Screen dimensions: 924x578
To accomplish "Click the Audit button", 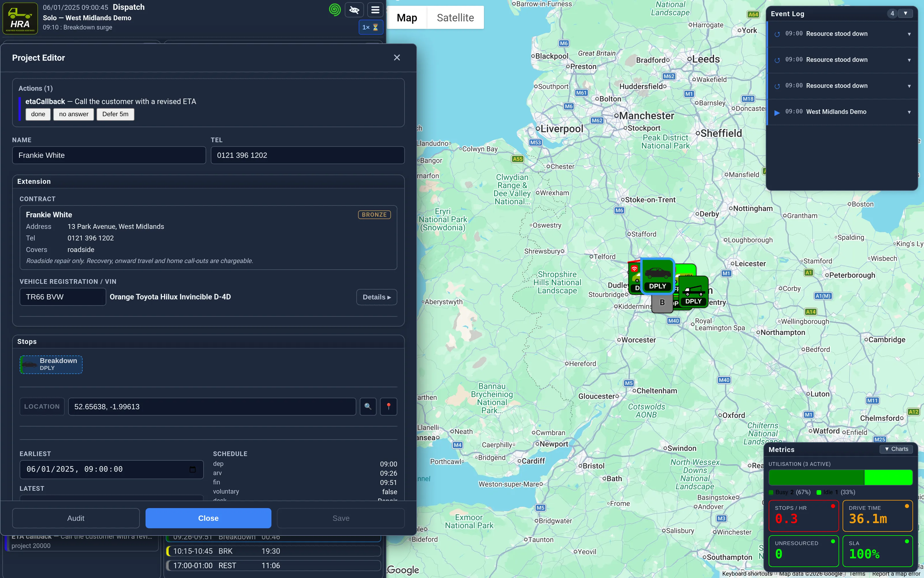I will pyautogui.click(x=76, y=518).
